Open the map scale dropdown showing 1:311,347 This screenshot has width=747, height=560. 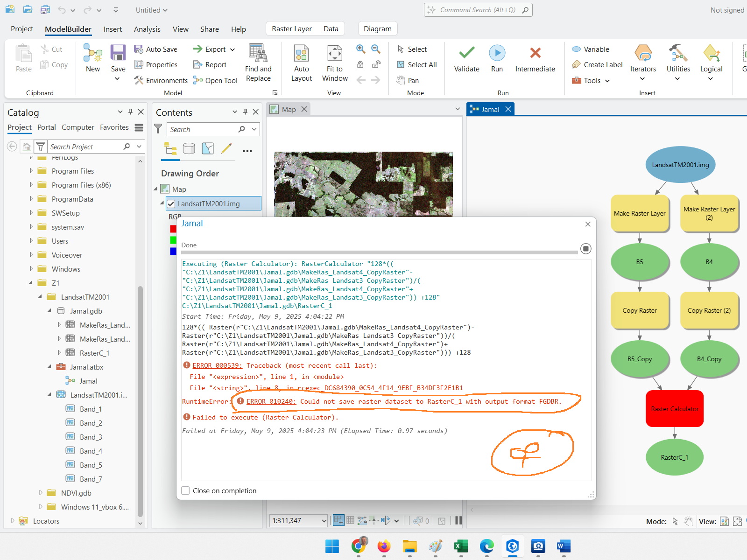coord(324,520)
